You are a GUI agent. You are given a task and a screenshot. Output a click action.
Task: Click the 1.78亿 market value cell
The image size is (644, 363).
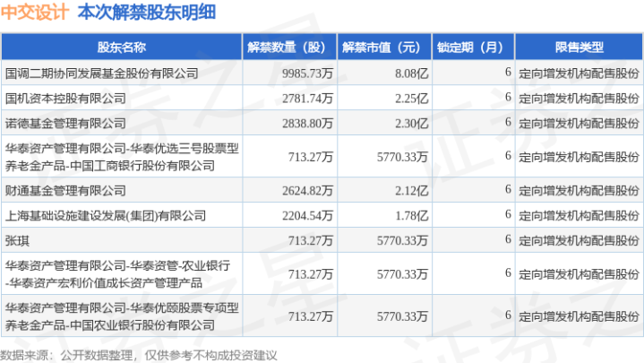tap(411, 216)
